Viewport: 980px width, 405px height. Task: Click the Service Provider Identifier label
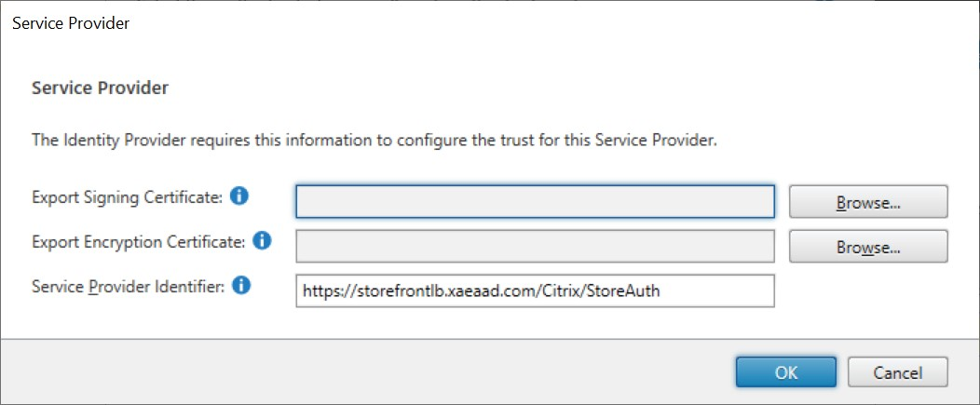click(x=128, y=287)
